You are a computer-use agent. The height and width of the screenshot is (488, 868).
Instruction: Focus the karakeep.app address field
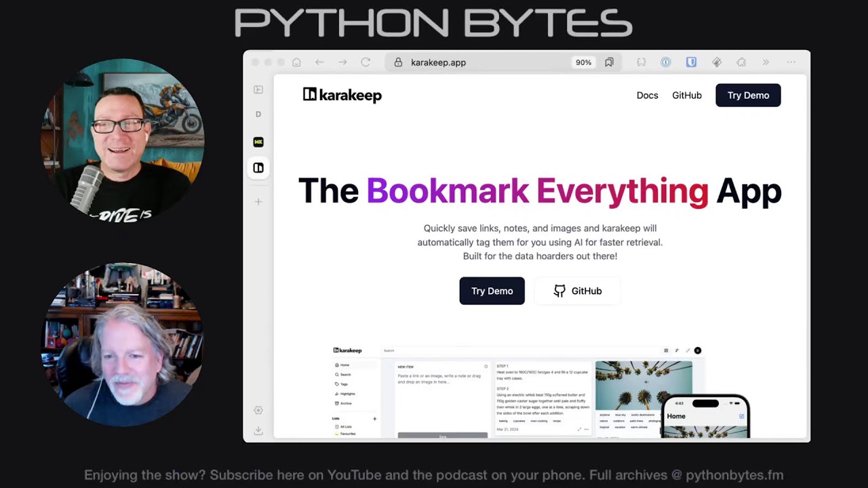tap(502, 62)
